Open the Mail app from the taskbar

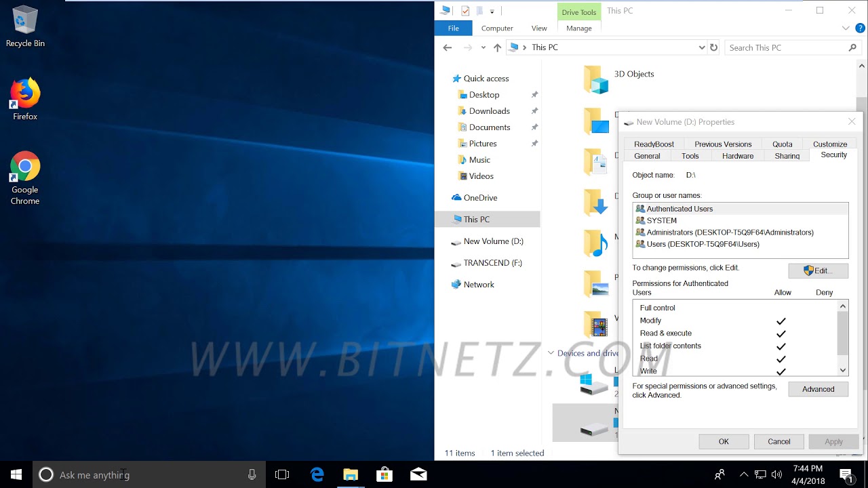(418, 474)
